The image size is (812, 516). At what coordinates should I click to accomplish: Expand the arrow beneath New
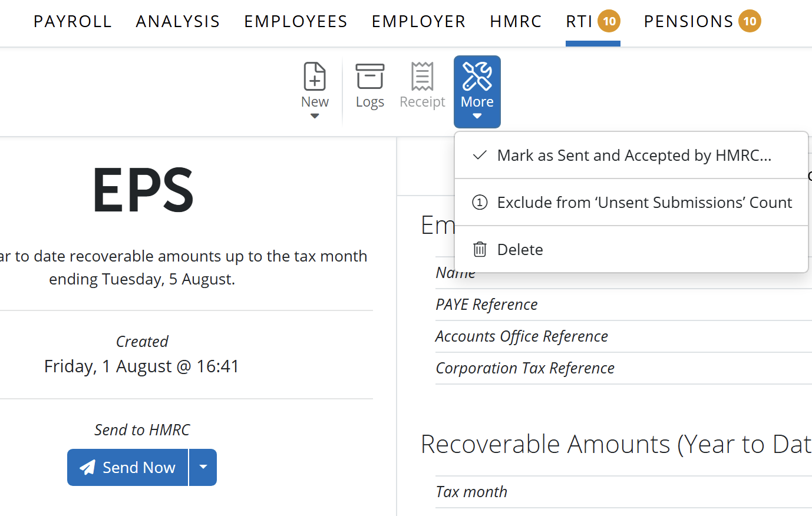315,116
